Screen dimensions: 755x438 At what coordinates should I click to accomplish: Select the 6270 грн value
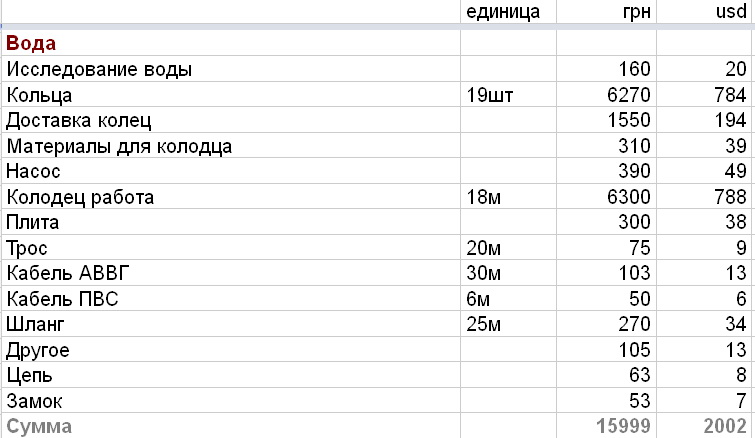tap(606, 94)
